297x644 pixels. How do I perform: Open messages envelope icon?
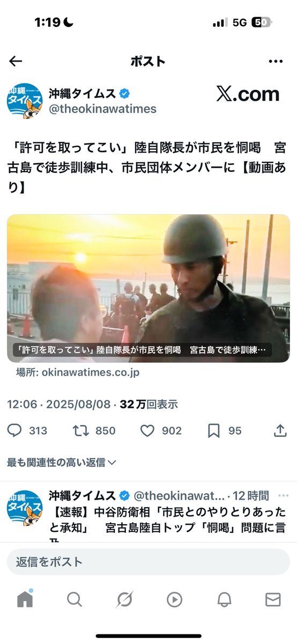(273, 599)
